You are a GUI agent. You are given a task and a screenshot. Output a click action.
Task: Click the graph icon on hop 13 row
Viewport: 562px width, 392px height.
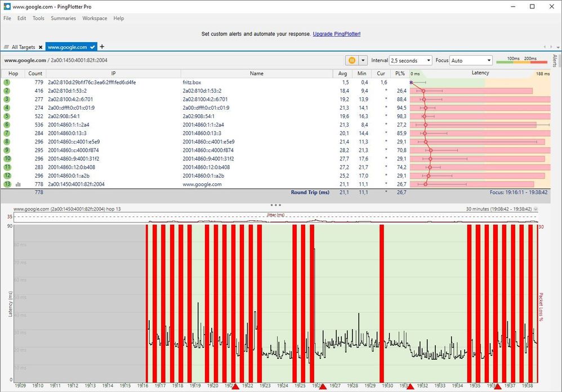(x=18, y=184)
